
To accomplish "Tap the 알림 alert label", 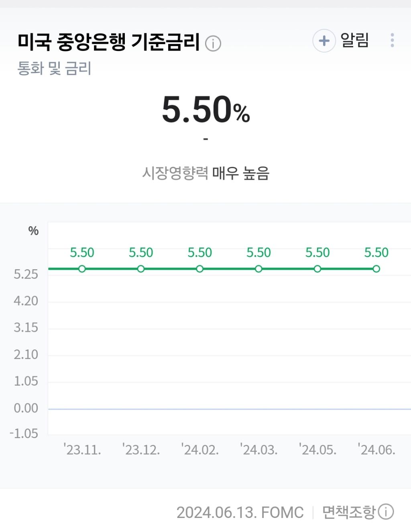I will 354,40.
